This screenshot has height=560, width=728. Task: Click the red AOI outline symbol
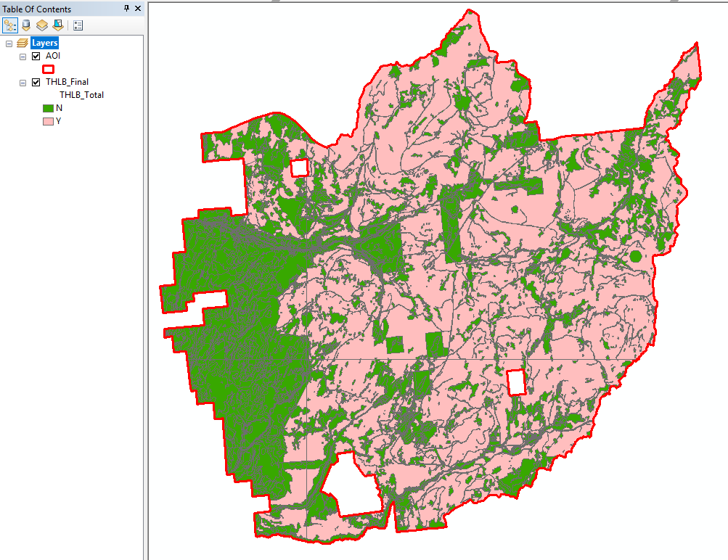point(49,69)
